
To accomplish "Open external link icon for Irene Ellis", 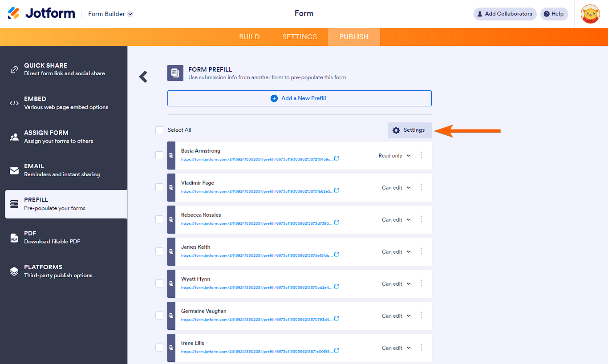I will 336,350.
